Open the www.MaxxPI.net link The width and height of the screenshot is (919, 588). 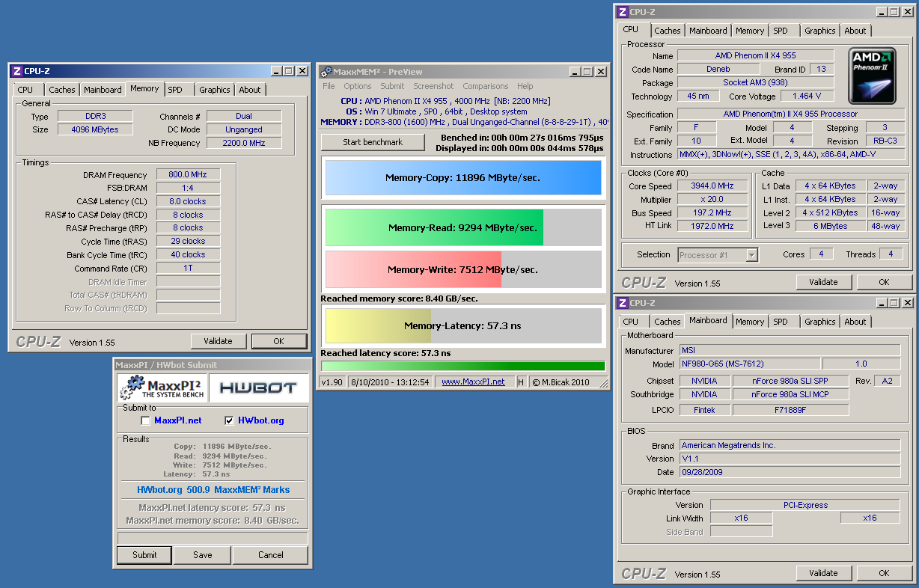pos(473,382)
